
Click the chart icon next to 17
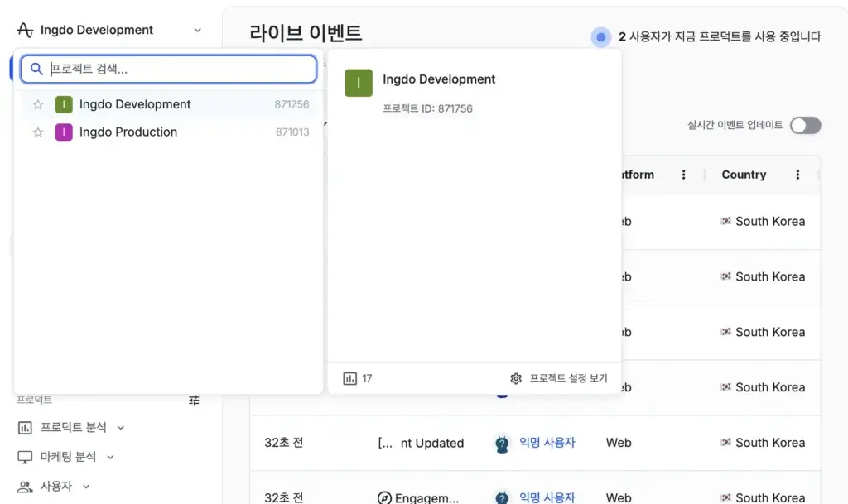pos(350,379)
